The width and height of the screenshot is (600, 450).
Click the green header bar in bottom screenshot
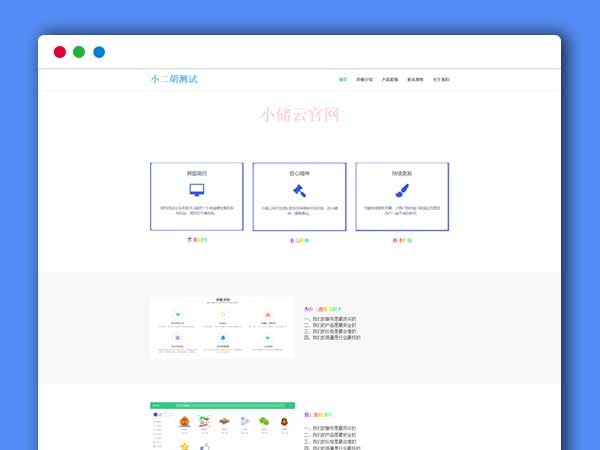pyautogui.click(x=222, y=405)
